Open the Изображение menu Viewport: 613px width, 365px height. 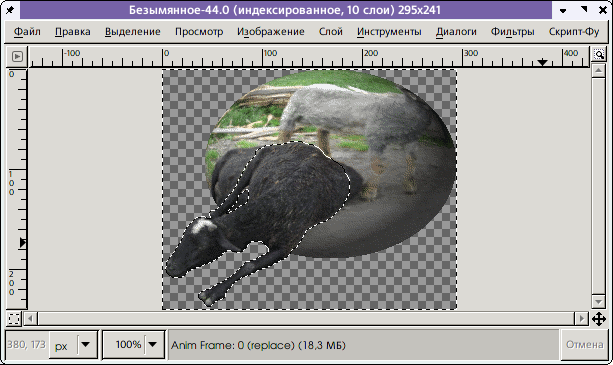(x=271, y=32)
